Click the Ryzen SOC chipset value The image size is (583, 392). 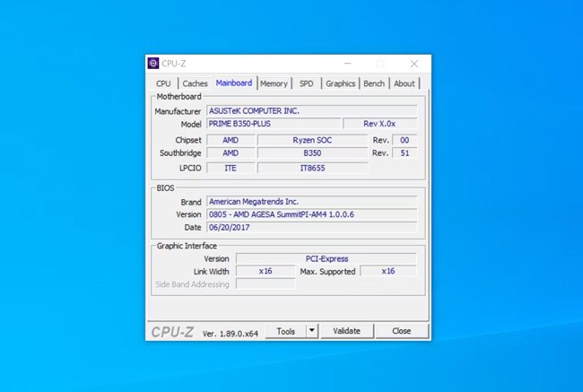click(x=312, y=140)
